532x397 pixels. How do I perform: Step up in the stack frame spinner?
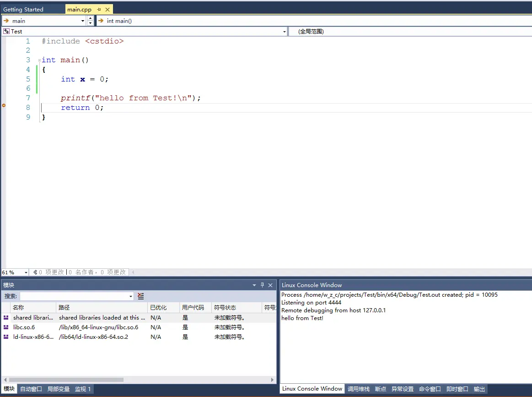(90, 18)
